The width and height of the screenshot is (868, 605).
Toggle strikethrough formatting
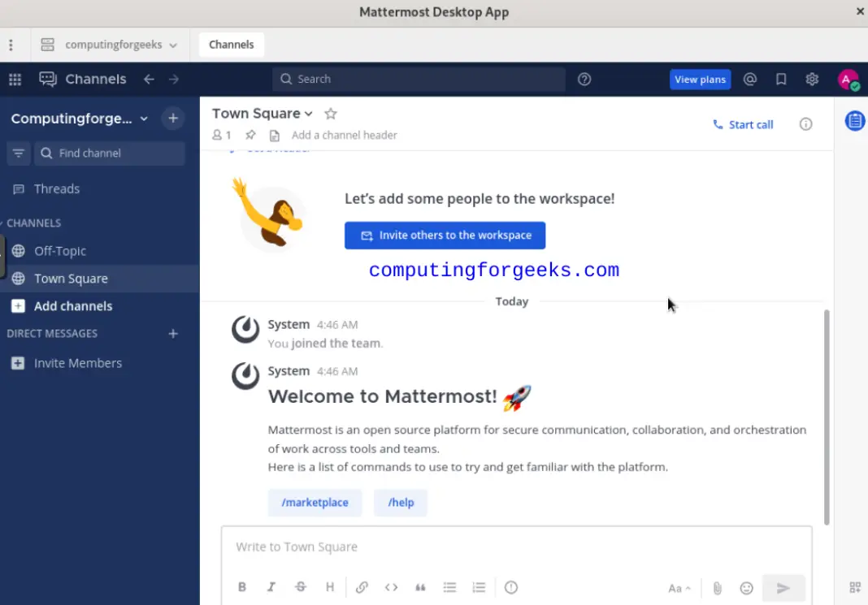(x=301, y=586)
